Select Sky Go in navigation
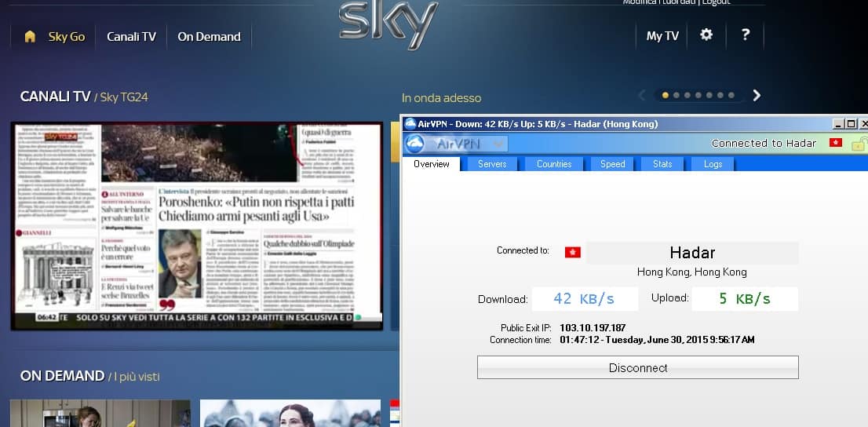868x427 pixels. click(x=67, y=37)
